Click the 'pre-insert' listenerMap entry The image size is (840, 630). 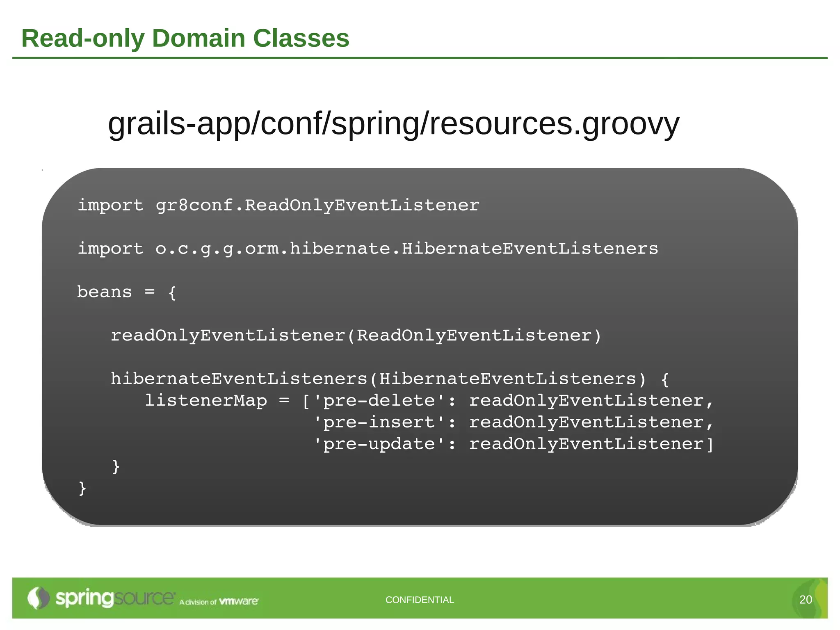pos(514,422)
